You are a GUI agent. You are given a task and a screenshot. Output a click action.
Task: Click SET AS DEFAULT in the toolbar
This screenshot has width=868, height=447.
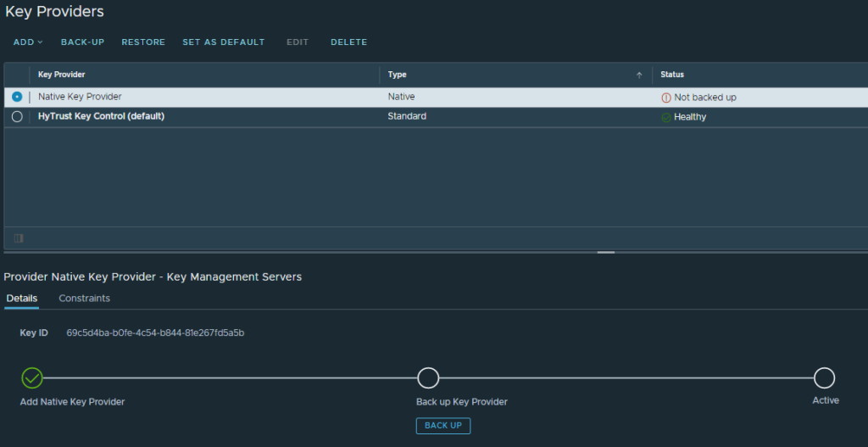point(223,42)
